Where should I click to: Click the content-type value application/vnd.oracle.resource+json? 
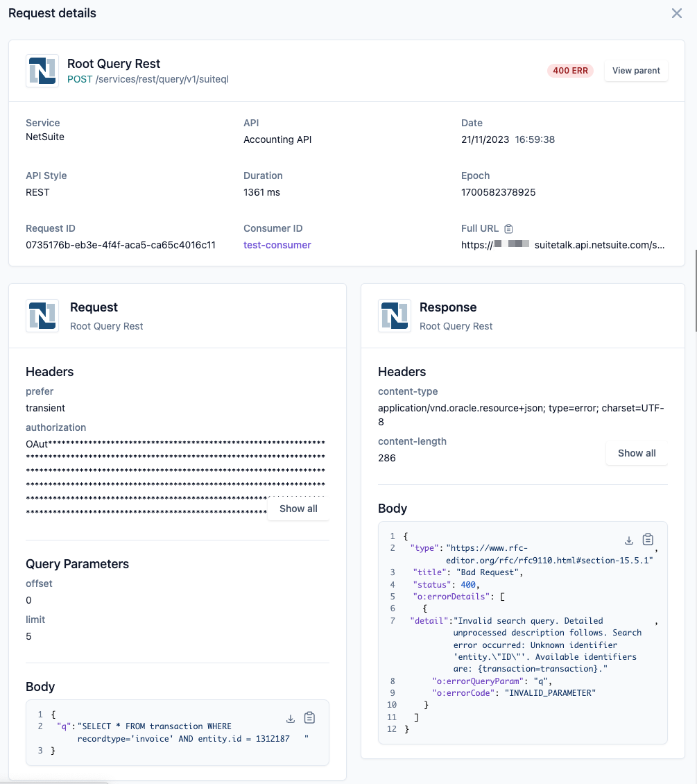521,415
